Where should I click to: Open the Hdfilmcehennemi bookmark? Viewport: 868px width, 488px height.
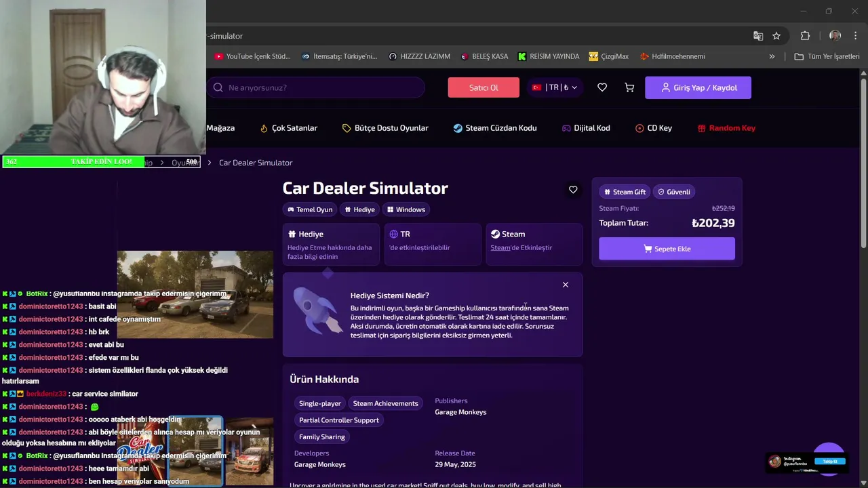point(672,56)
